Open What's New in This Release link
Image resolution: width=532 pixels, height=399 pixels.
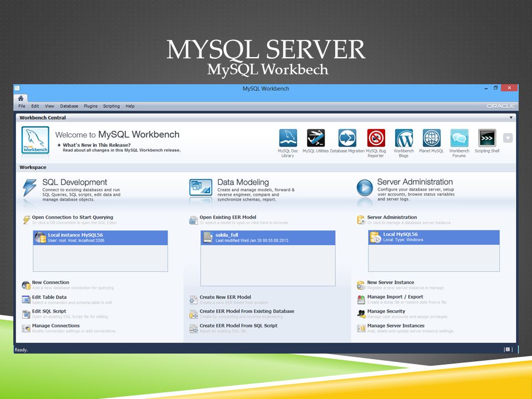click(x=96, y=145)
